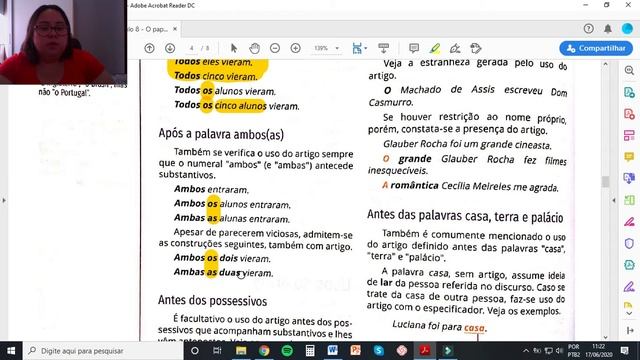This screenshot has height=360, width=640.
Task: Click the heading 'Antes dos possessivos'
Action: click(212, 301)
